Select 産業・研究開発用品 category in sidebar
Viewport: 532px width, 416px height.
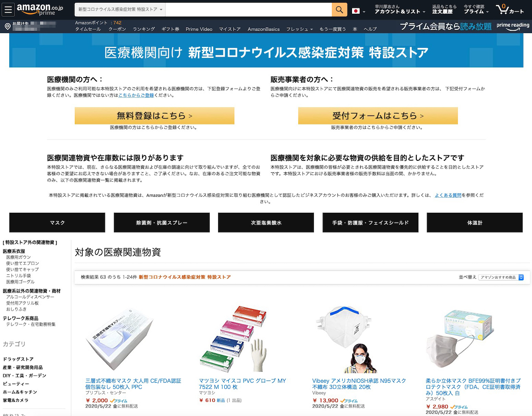23,367
